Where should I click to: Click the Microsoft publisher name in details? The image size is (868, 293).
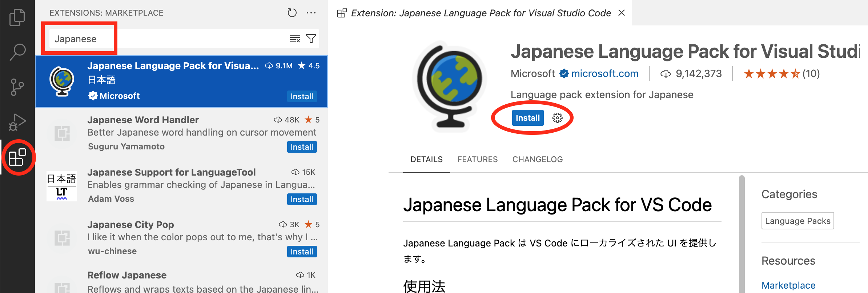click(x=533, y=74)
